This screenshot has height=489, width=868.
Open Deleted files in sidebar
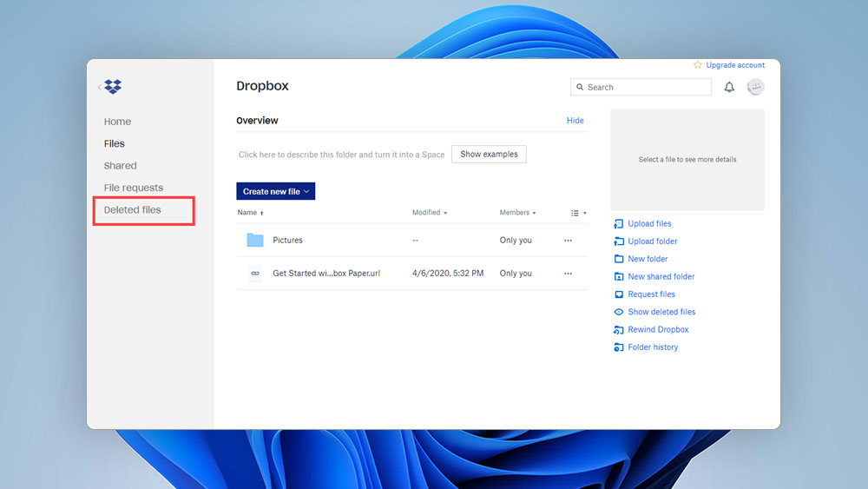click(x=132, y=210)
